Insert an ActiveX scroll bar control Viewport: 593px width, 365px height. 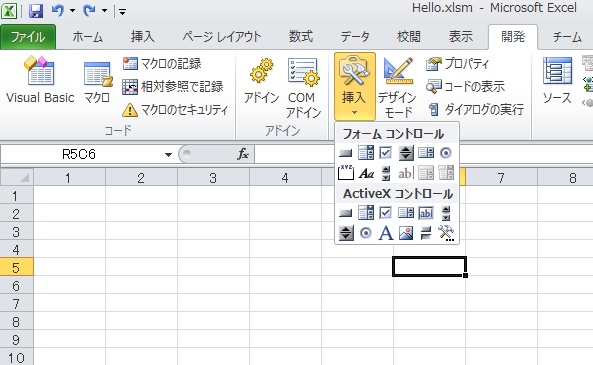(446, 213)
